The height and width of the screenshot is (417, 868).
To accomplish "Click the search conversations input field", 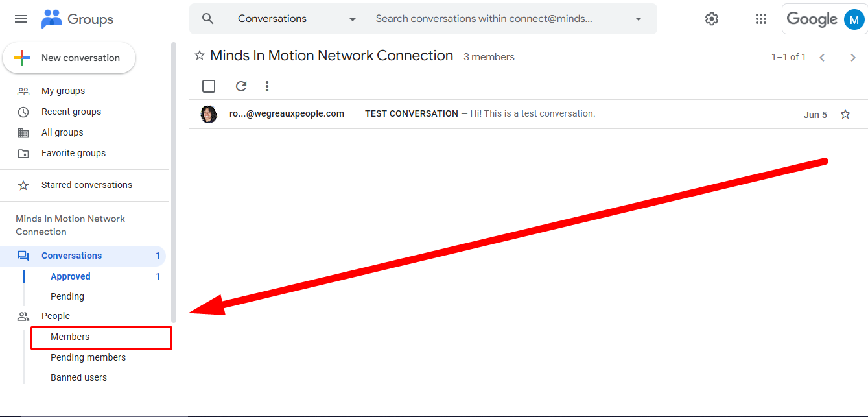I will tap(493, 19).
